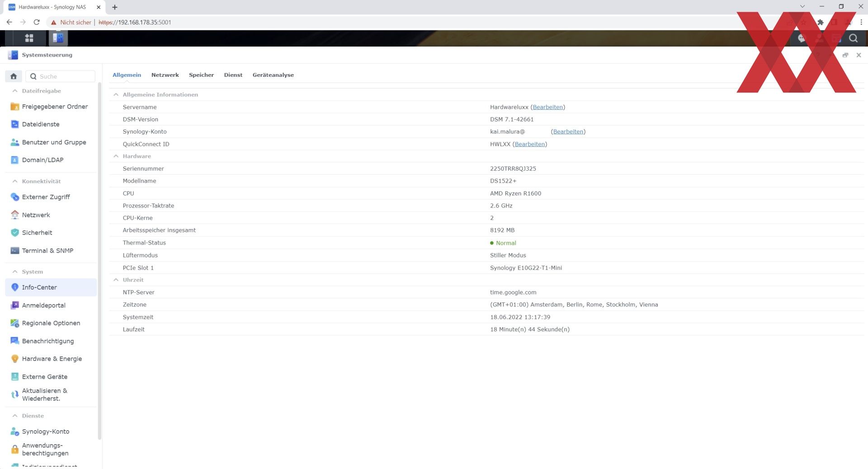Image resolution: width=868 pixels, height=469 pixels.
Task: Open Benutzer und Gruppe settings
Action: pyautogui.click(x=51, y=142)
